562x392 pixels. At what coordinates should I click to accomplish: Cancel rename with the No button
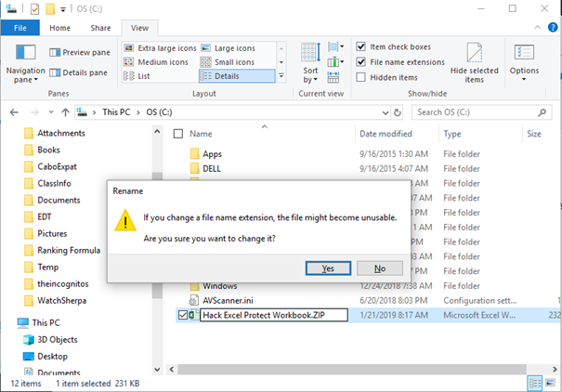tap(380, 268)
